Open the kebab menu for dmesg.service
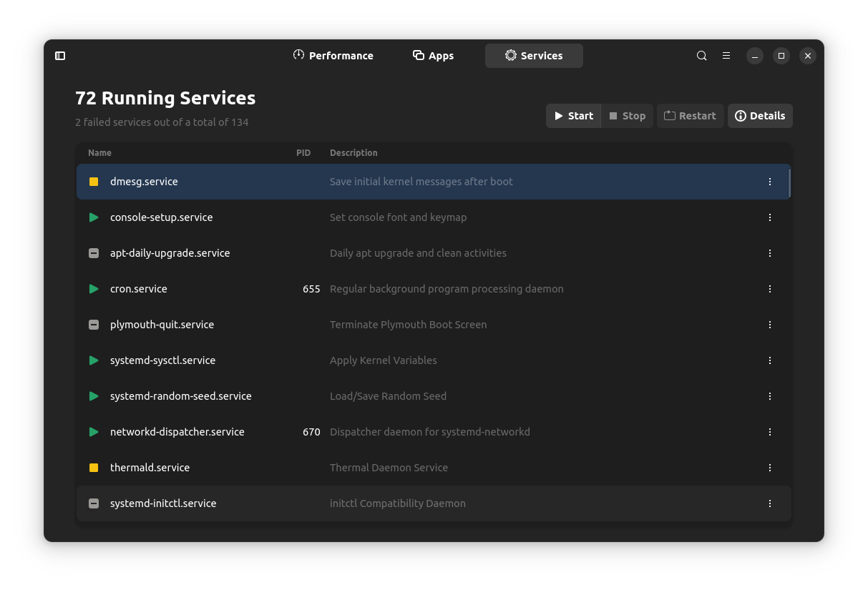Image resolution: width=868 pixels, height=590 pixels. click(770, 182)
